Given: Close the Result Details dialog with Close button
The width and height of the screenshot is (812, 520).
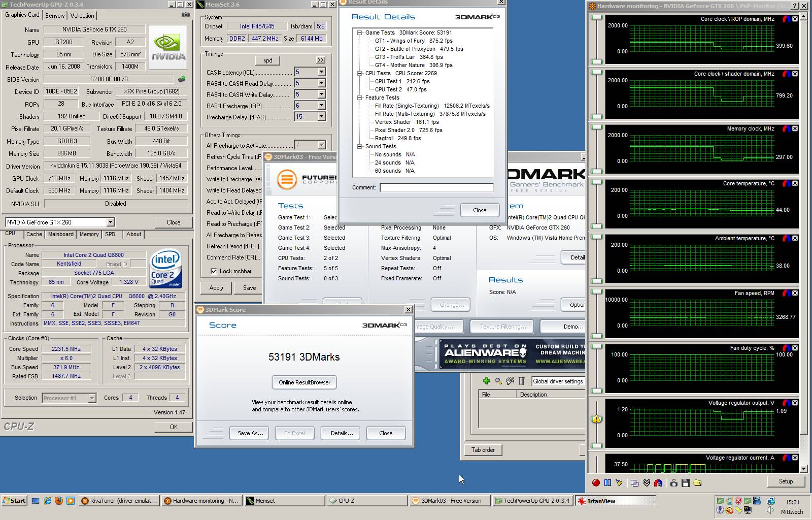Looking at the screenshot, I should (x=480, y=210).
